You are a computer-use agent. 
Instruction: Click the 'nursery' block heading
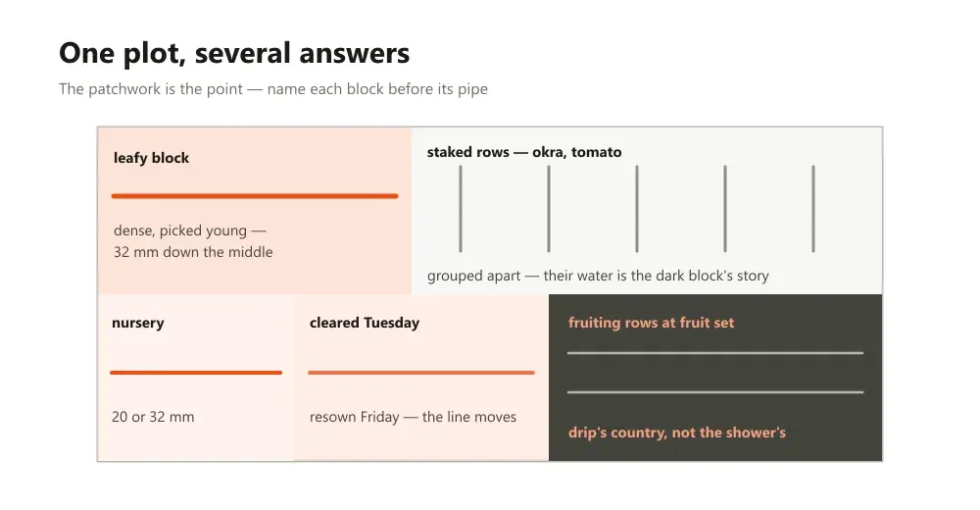pos(138,323)
